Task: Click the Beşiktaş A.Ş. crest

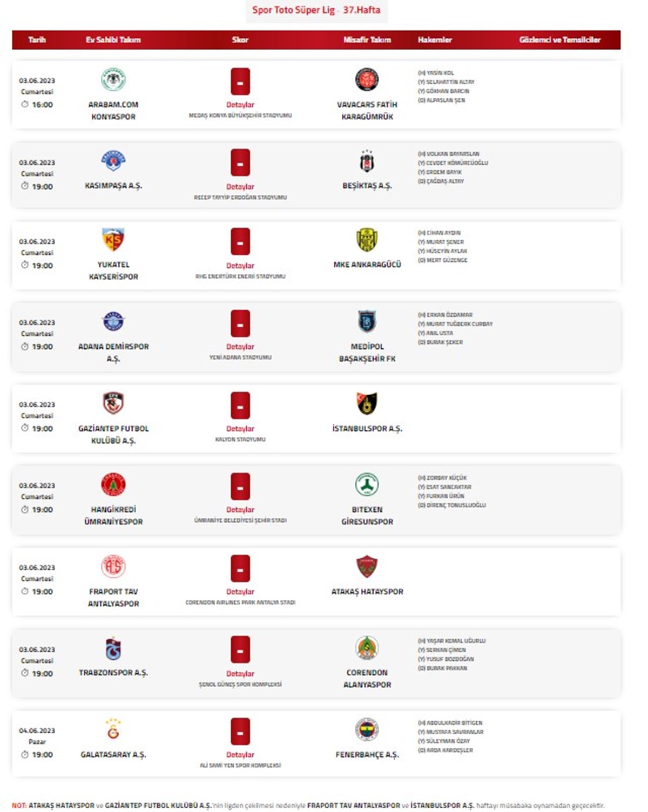Action: [367, 161]
